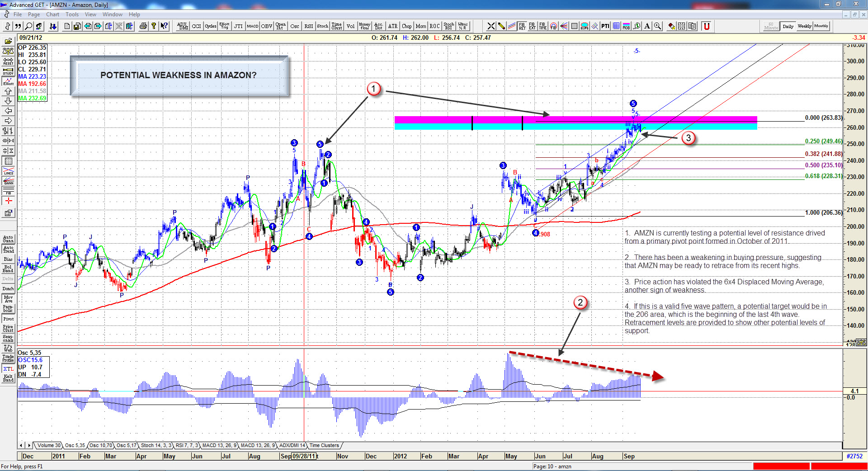Switch to the Stoch 14, 3, 3 tab

pyautogui.click(x=156, y=446)
